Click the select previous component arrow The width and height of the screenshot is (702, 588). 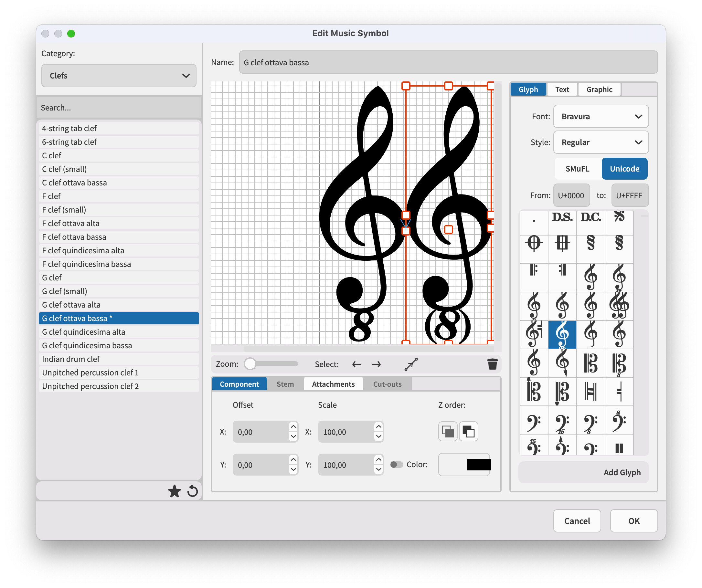[x=357, y=364]
